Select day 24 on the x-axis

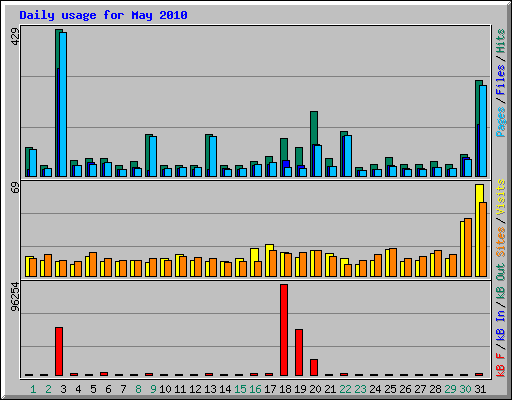point(375,389)
